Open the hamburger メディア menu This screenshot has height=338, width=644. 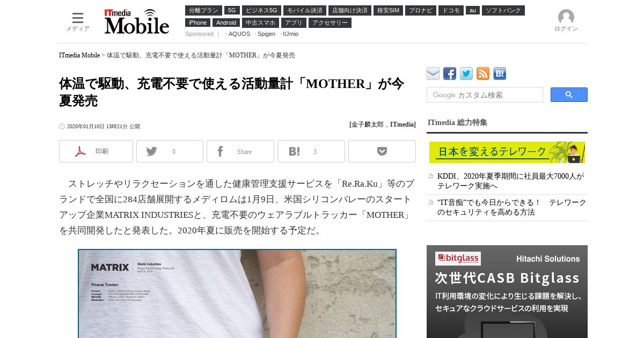coord(78,21)
